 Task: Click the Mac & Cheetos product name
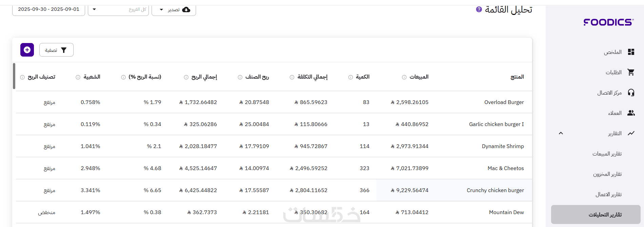coord(506,168)
